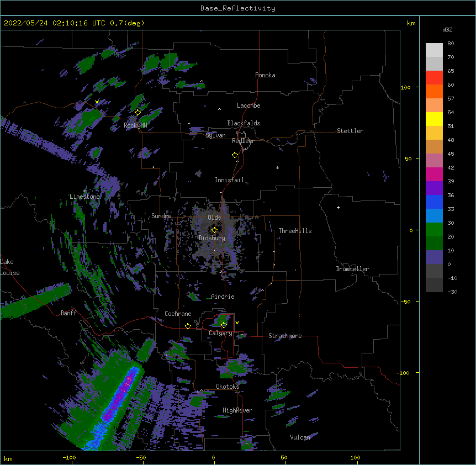Click the Blackfalds label
This screenshot has width=476, height=465.
(244, 123)
